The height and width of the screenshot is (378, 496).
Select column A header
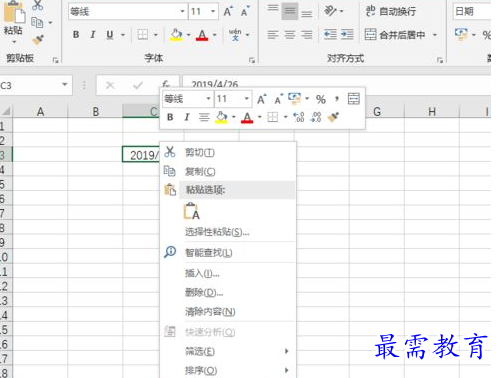(x=40, y=111)
